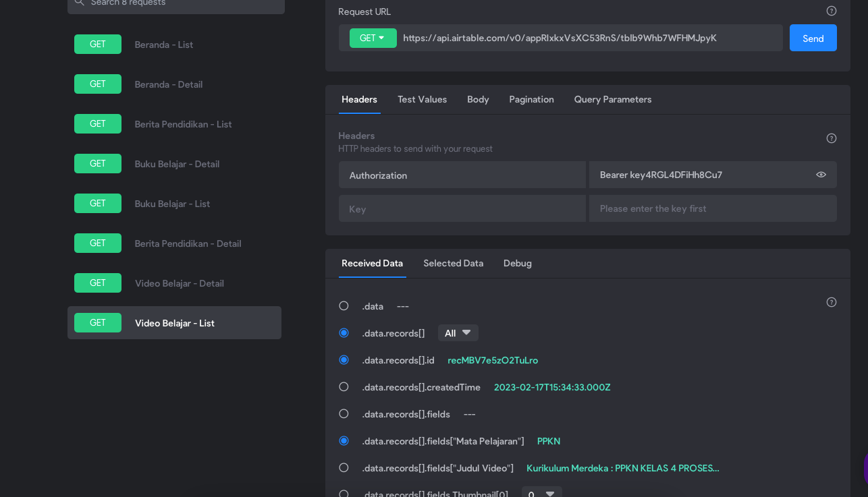Reveal the Bearer key with eye icon
868x497 pixels.
(x=821, y=175)
